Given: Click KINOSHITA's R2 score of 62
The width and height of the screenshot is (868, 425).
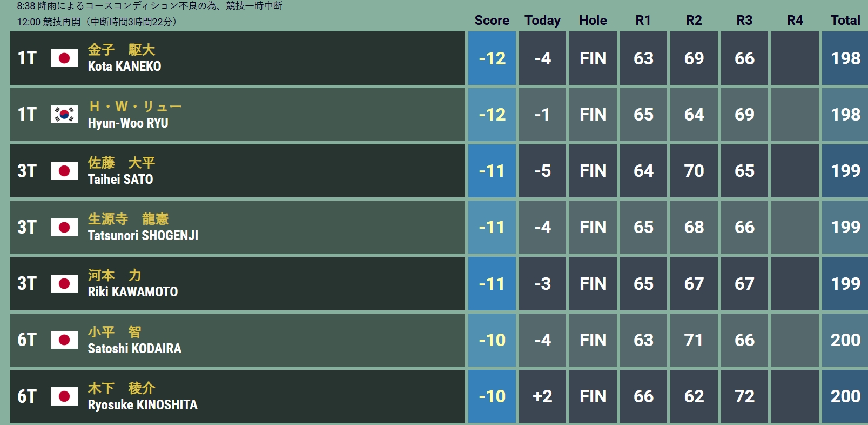Looking at the screenshot, I should click(694, 396).
